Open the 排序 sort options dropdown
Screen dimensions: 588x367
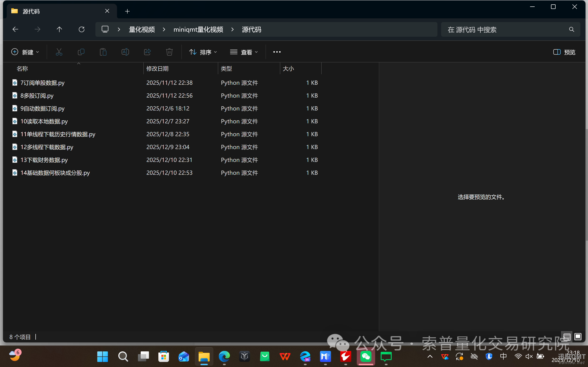coord(203,52)
